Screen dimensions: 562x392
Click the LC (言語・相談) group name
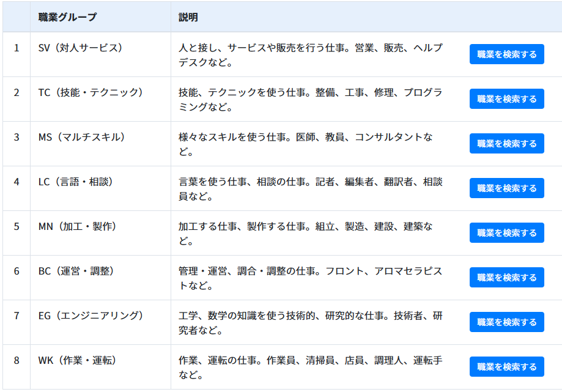pos(76,182)
